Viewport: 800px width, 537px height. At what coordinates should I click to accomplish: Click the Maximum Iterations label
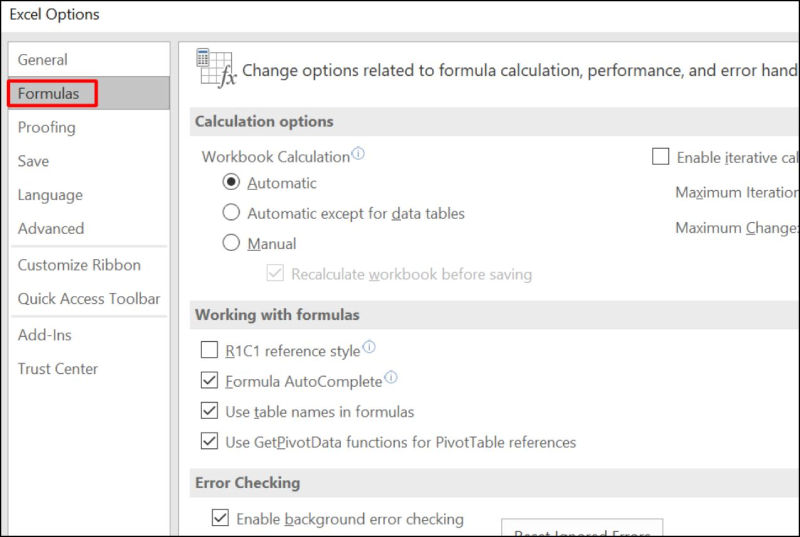point(737,192)
